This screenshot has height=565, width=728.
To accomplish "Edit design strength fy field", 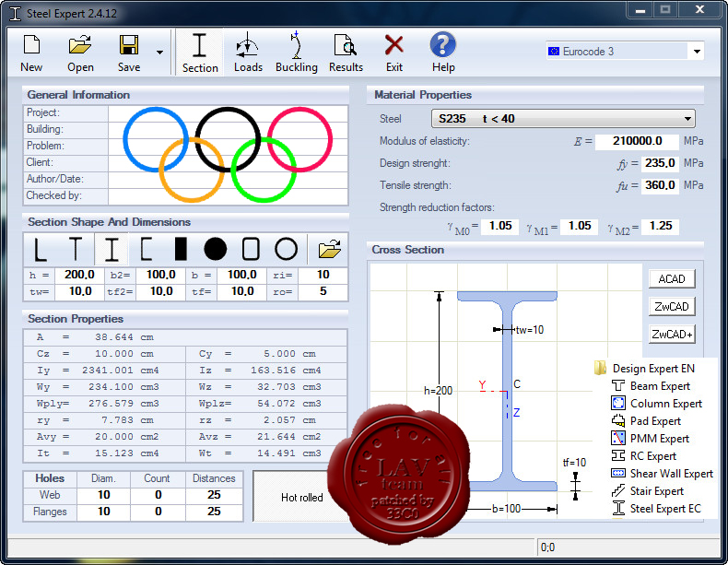I will [x=659, y=163].
